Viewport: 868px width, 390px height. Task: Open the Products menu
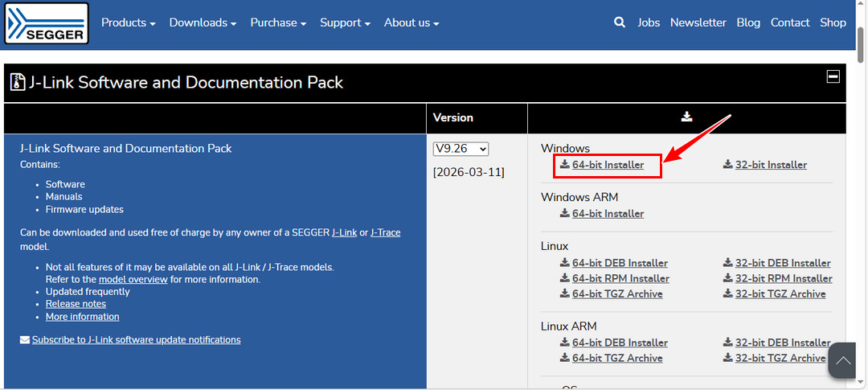tap(129, 23)
